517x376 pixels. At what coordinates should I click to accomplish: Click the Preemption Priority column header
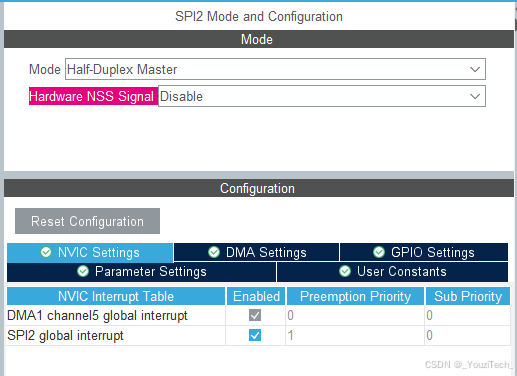click(355, 296)
